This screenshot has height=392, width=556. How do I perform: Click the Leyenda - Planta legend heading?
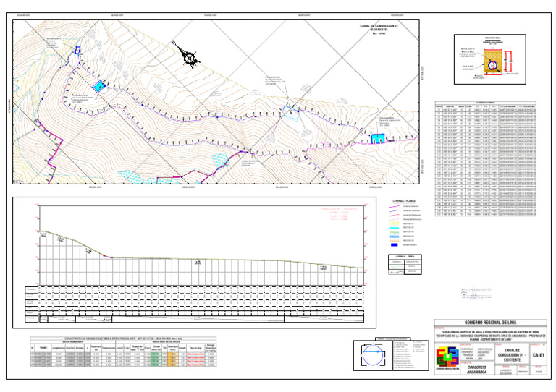[x=404, y=201]
